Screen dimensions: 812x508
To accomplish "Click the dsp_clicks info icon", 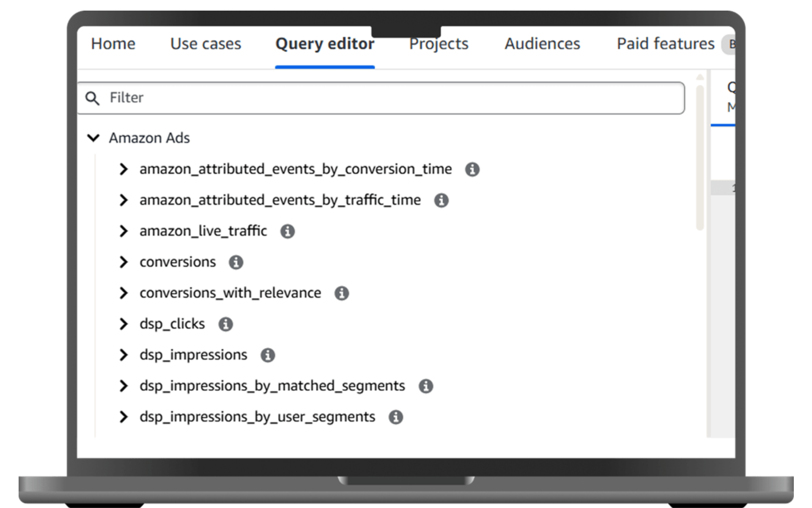I will [226, 324].
